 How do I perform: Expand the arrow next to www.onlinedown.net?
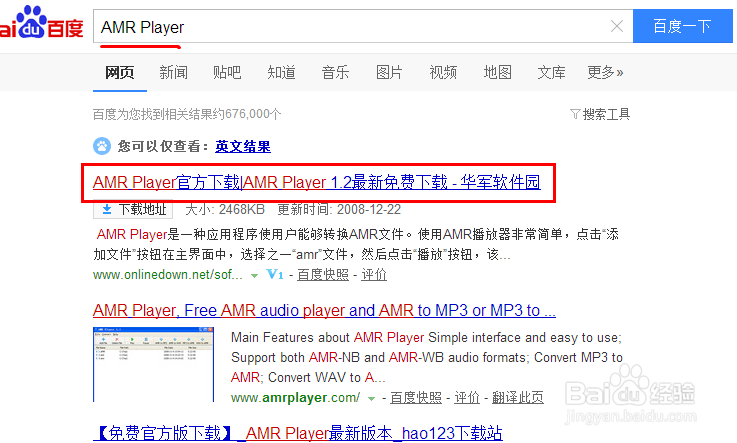(x=254, y=276)
